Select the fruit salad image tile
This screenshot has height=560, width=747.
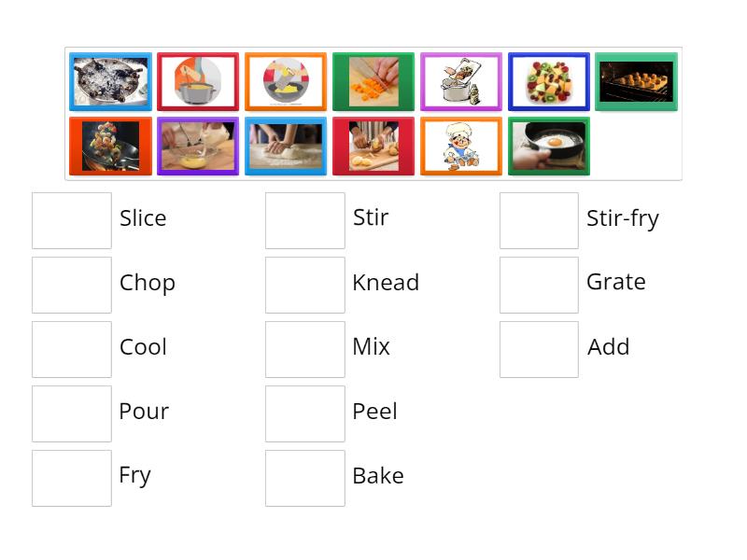click(x=548, y=81)
